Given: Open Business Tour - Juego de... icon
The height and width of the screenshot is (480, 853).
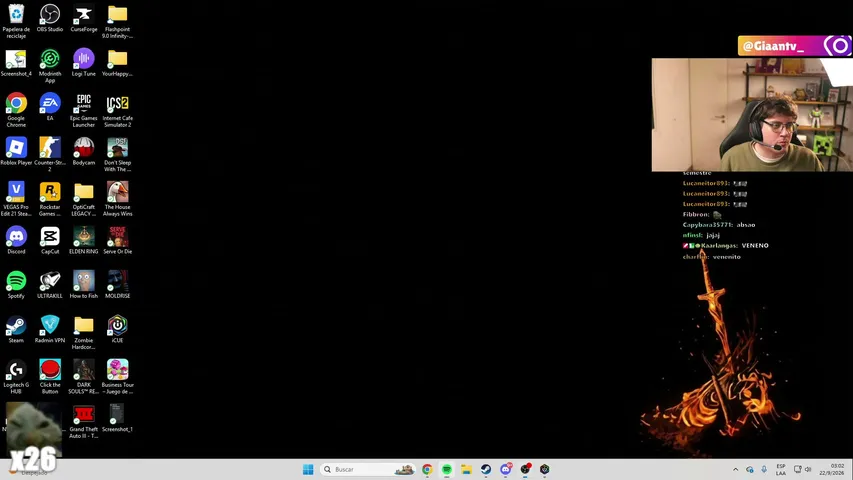Looking at the screenshot, I should click(x=118, y=377).
